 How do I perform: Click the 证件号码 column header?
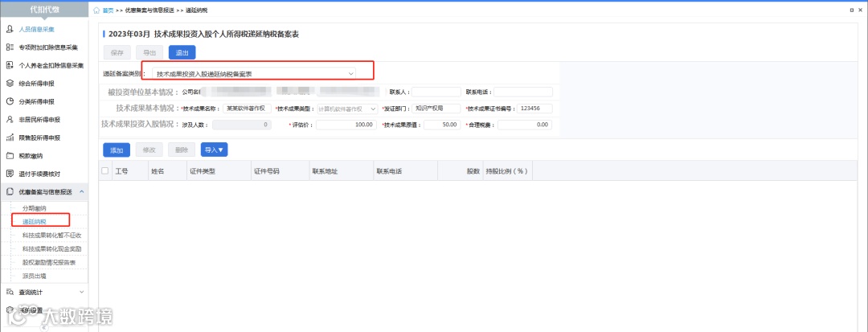pyautogui.click(x=280, y=171)
